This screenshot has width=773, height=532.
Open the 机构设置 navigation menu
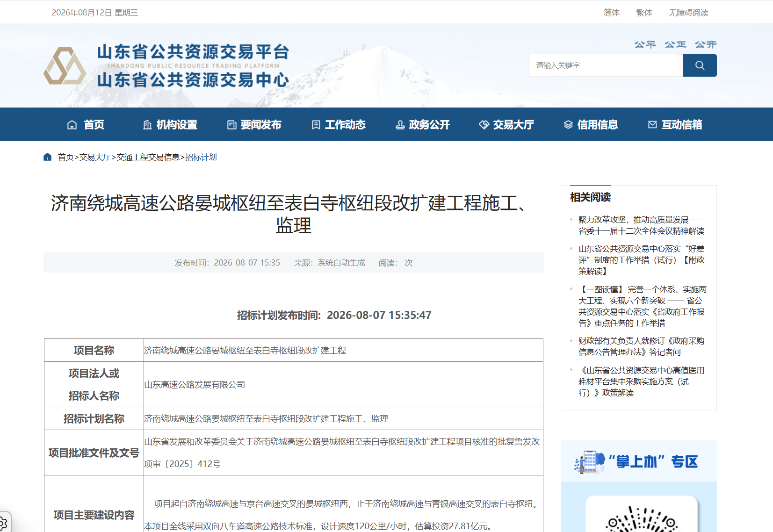(x=177, y=125)
